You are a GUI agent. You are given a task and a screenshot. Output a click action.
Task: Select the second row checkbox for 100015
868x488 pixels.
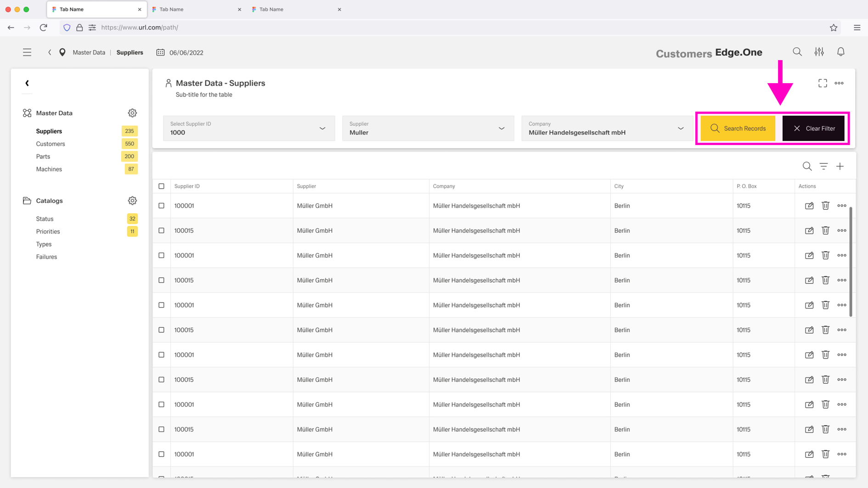pyautogui.click(x=161, y=230)
